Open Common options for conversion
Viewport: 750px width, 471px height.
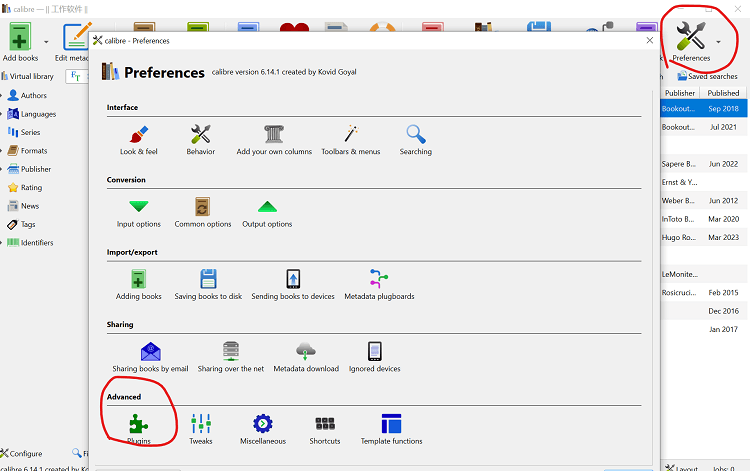[x=203, y=213]
